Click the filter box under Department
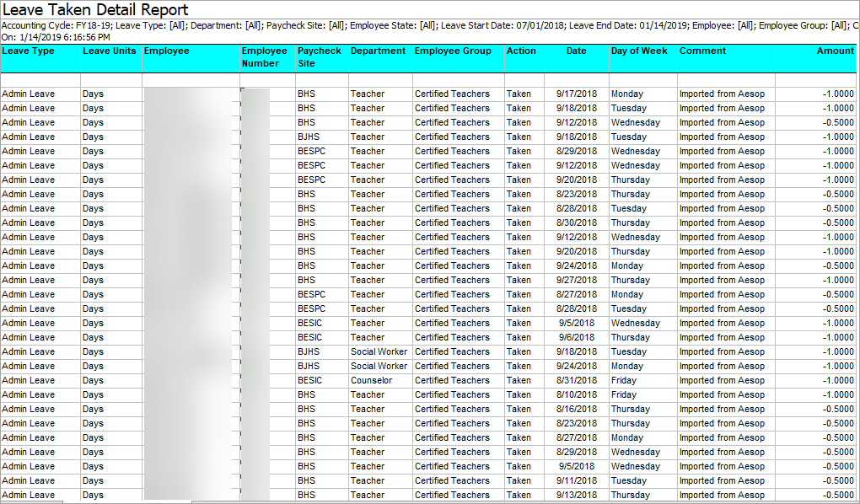This screenshot has height=504, width=860. pyautogui.click(x=379, y=80)
